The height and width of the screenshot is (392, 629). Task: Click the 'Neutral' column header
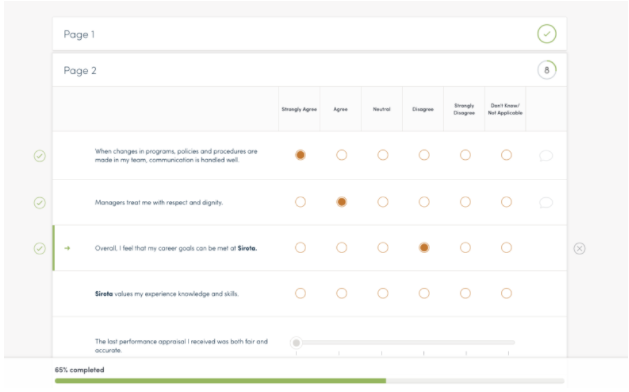click(381, 109)
